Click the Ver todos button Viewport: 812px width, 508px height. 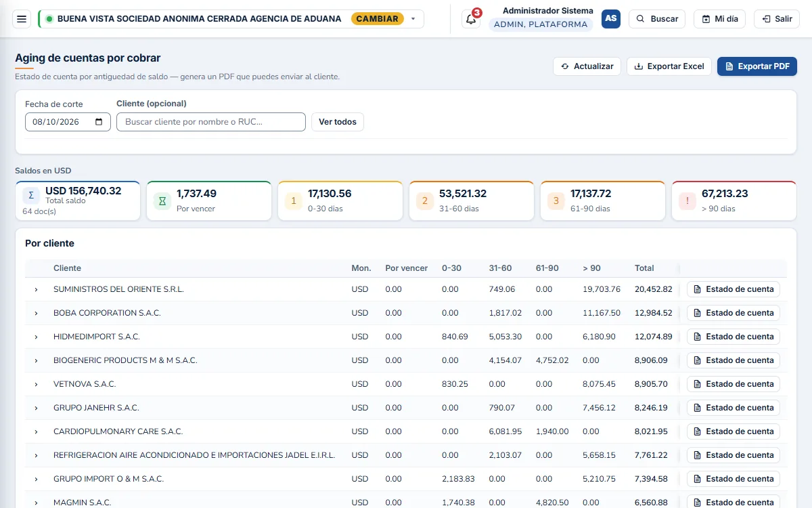click(338, 122)
